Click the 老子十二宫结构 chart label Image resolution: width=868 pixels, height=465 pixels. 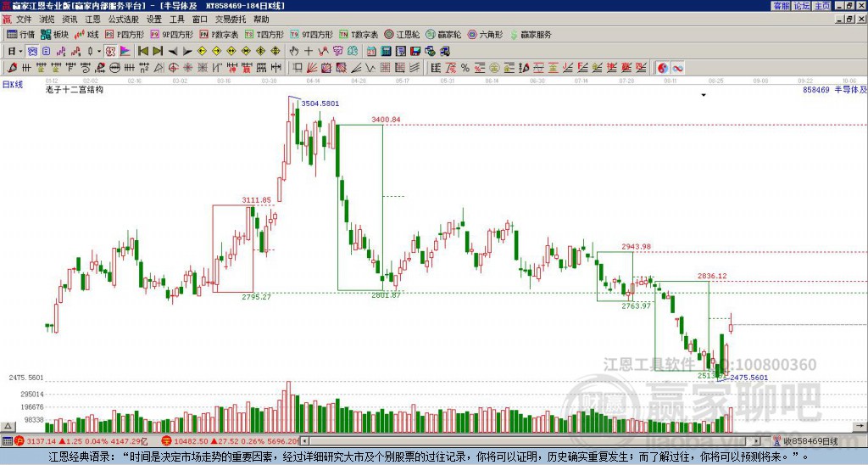pos(75,89)
